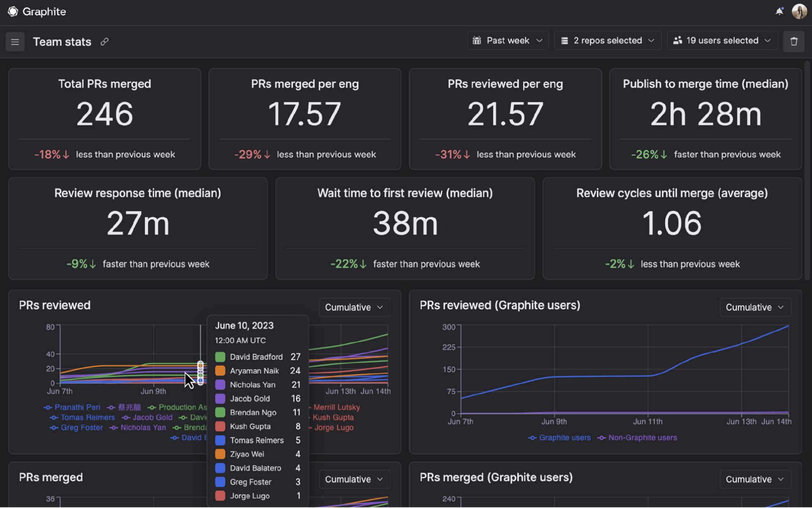This screenshot has width=812, height=508.
Task: Click the calendar icon next to Past week
Action: click(x=477, y=41)
